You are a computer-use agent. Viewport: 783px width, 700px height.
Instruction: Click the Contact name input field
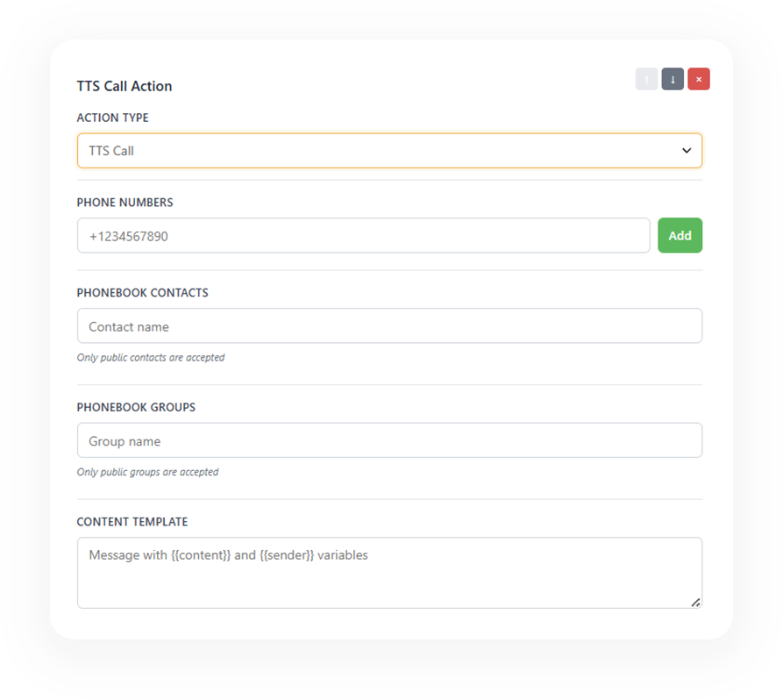[x=389, y=326]
